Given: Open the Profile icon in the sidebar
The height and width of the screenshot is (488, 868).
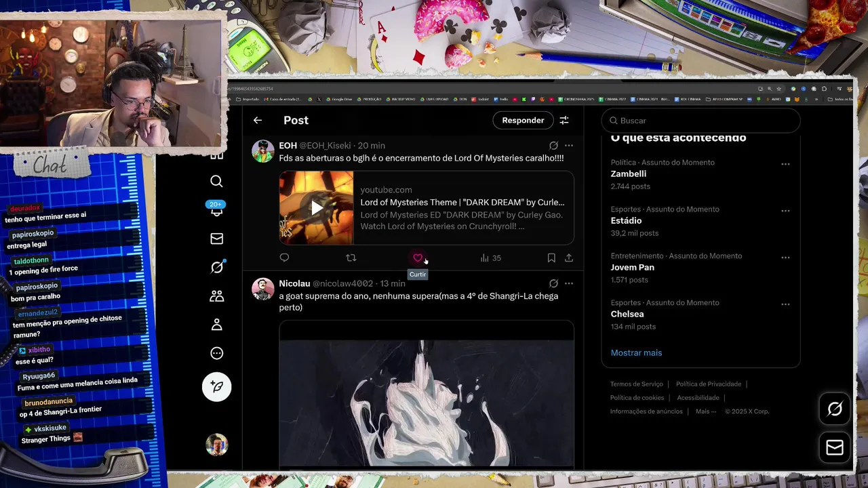Looking at the screenshot, I should [216, 325].
